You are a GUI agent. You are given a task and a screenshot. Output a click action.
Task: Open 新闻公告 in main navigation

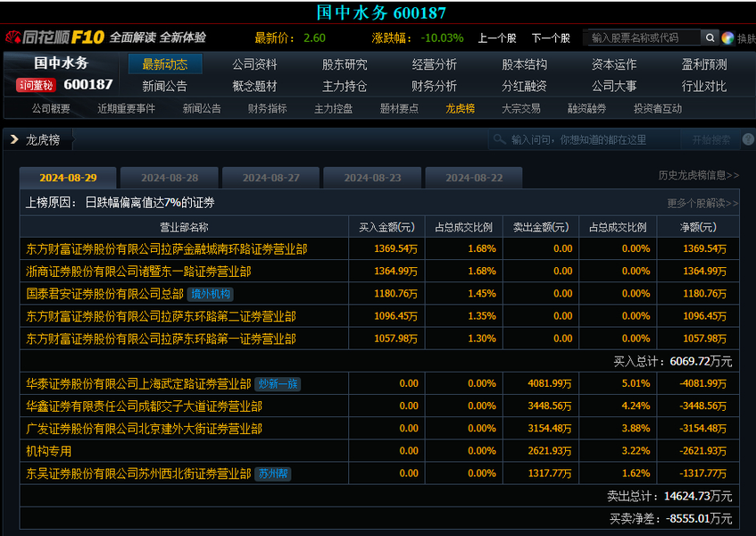tap(164, 87)
